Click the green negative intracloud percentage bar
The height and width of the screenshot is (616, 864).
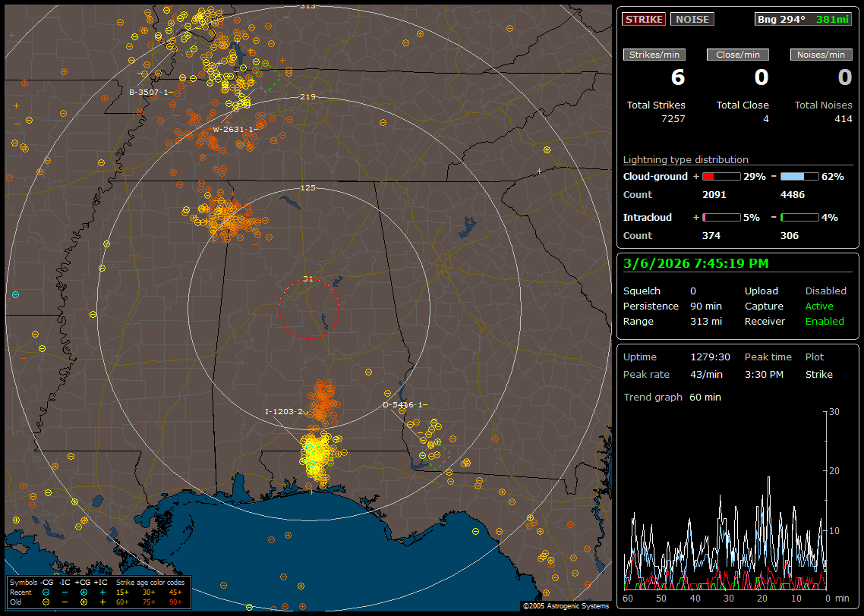coord(799,217)
